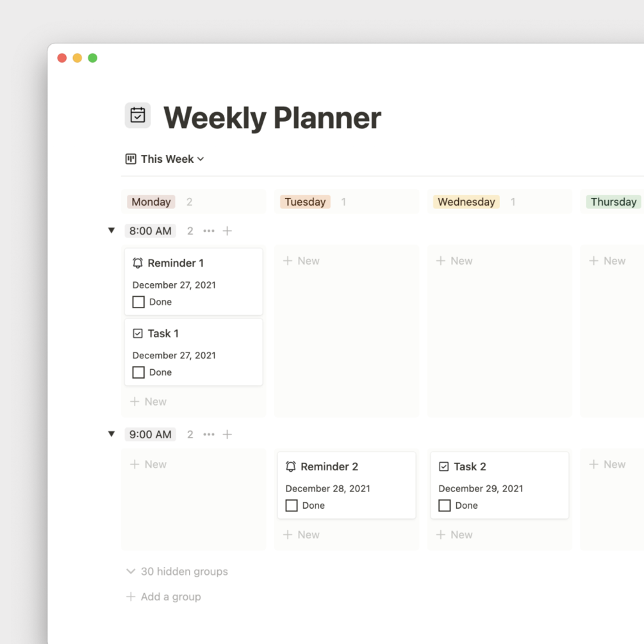Collapse the 8:00 AM group
Image resolution: width=644 pixels, height=644 pixels.
pyautogui.click(x=111, y=231)
